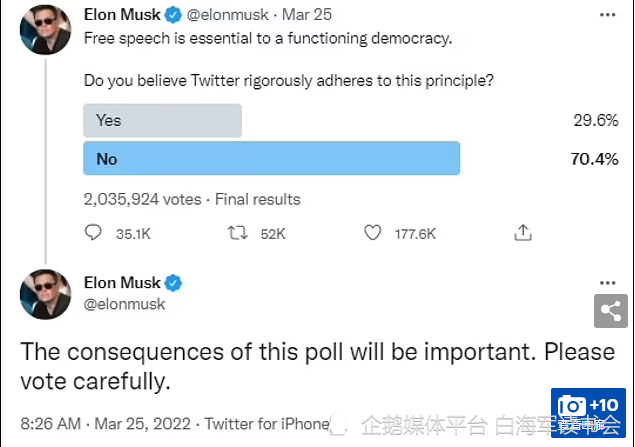Open the 8:26 AM Mar 25, 2022 timestamp
This screenshot has width=635, height=447.
pyautogui.click(x=105, y=424)
